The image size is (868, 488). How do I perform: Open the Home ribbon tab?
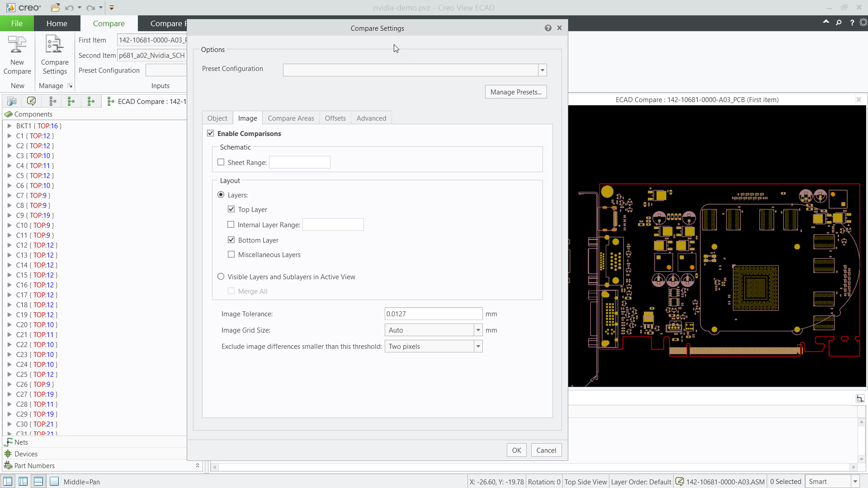pos(57,23)
